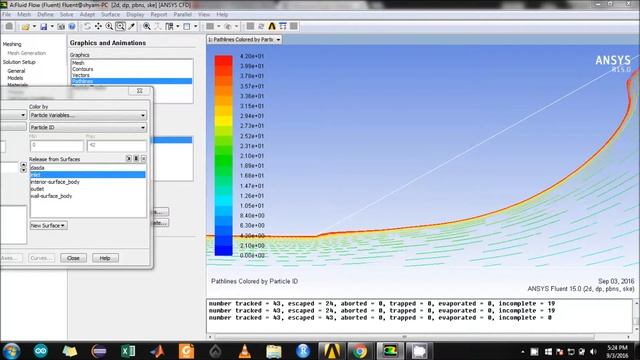Screen dimensions: 640x360
Task: Click the arrange workspace layout icon
Action: 169,27
